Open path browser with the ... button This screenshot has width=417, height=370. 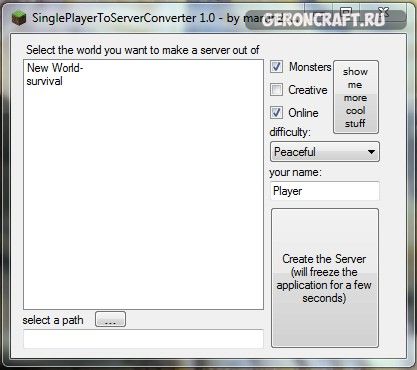[x=110, y=319]
